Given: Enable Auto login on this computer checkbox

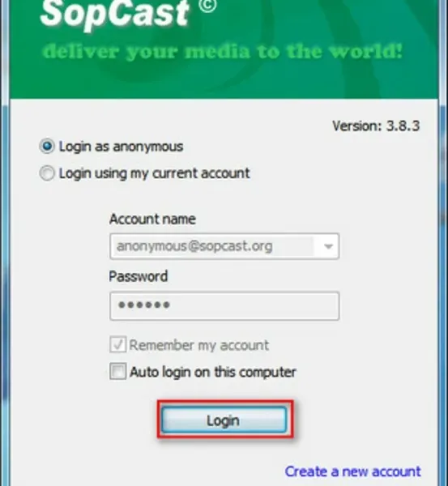Looking at the screenshot, I should (x=117, y=371).
